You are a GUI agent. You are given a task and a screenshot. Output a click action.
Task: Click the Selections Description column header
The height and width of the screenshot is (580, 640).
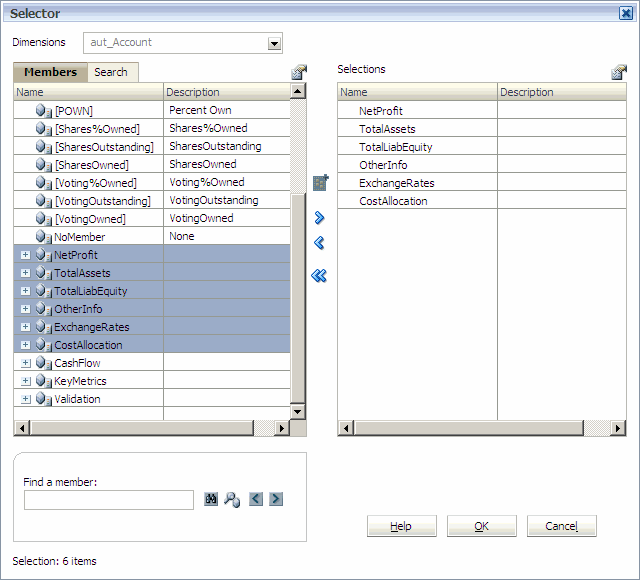click(x=562, y=92)
